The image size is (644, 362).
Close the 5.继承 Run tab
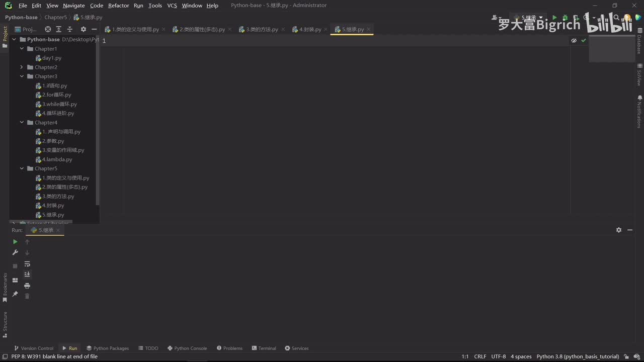click(x=58, y=230)
